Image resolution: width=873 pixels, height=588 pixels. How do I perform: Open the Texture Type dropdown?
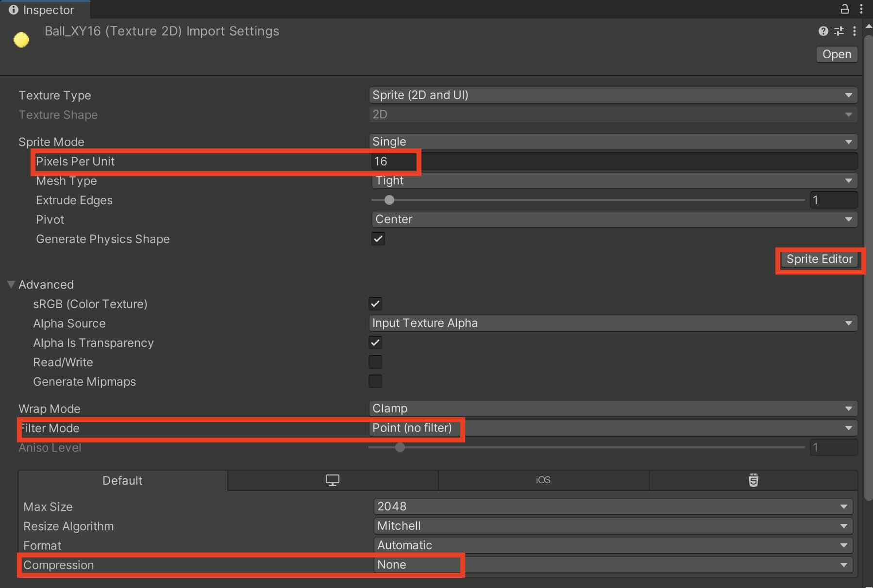click(x=613, y=95)
